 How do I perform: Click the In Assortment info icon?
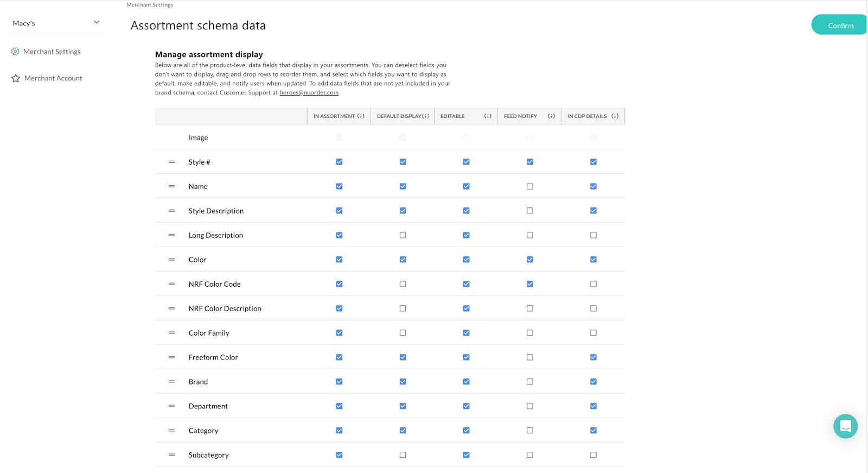361,116
